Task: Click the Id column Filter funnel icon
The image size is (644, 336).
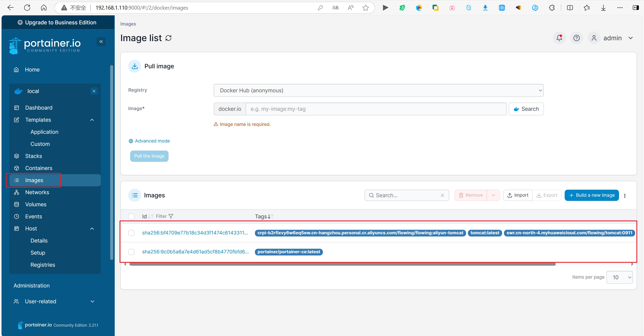Action: pos(171,216)
